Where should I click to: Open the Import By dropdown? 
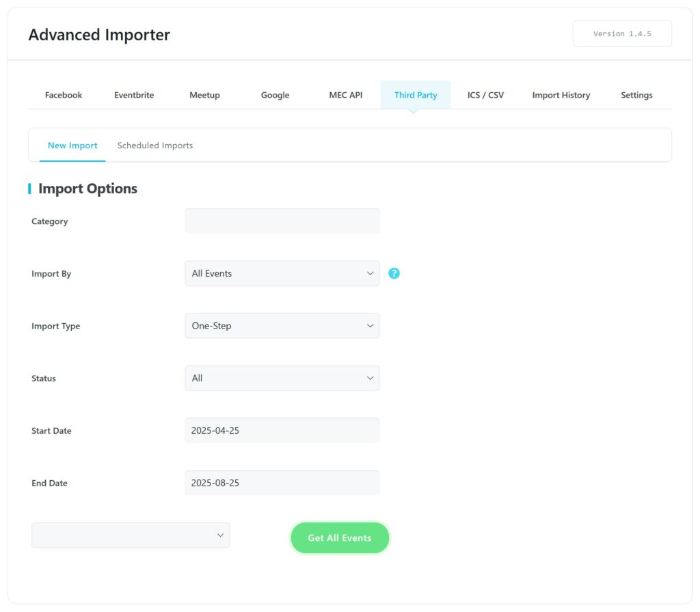[x=282, y=273]
